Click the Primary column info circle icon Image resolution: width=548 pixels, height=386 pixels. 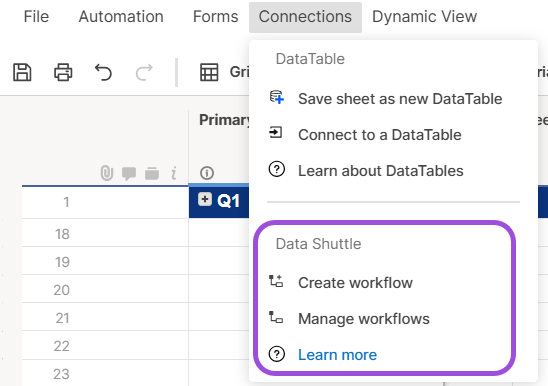[207, 173]
